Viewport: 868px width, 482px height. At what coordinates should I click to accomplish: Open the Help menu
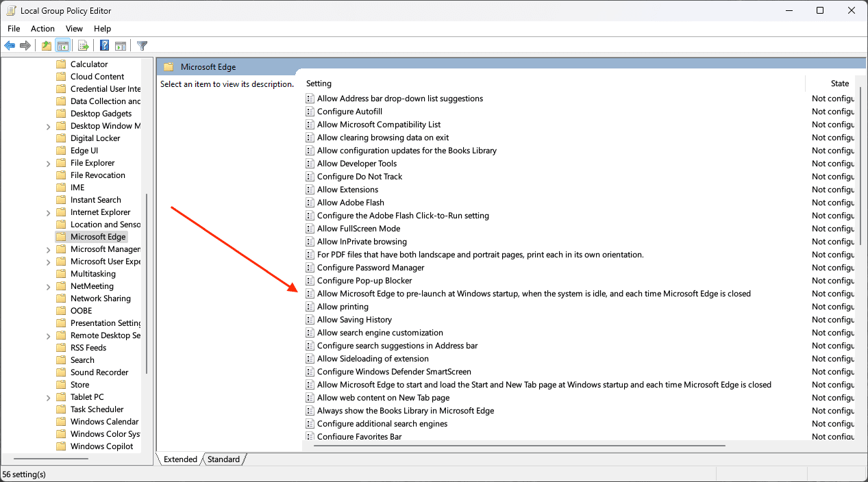click(102, 29)
